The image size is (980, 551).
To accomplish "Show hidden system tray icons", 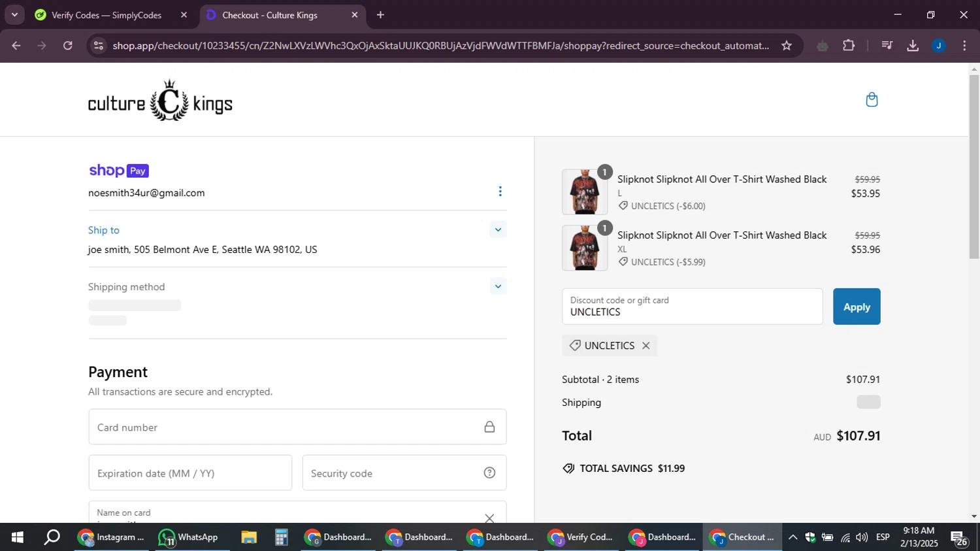I will click(792, 537).
